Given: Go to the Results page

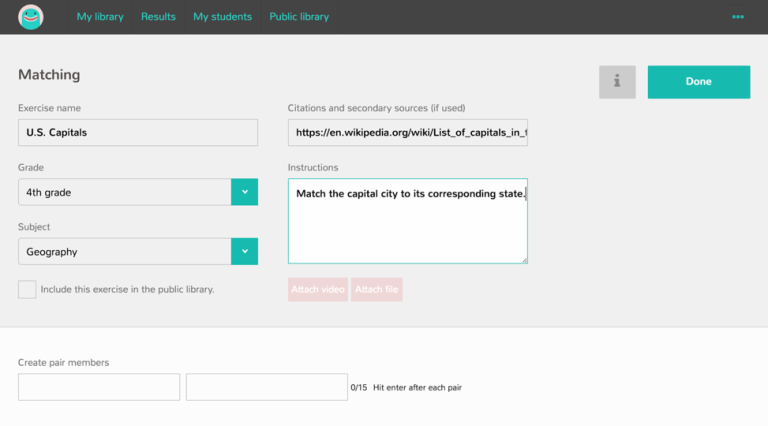Looking at the screenshot, I should click(158, 17).
